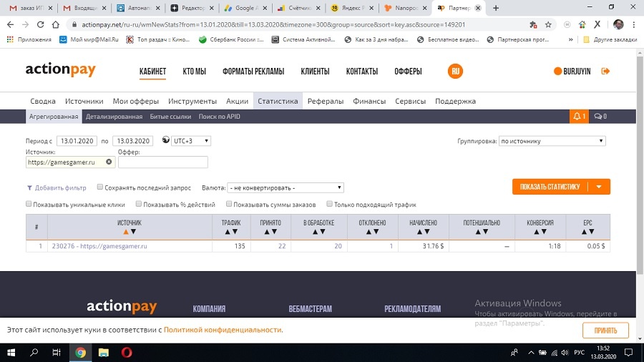
Task: Click the page vertical scrollbar
Action: click(640, 164)
